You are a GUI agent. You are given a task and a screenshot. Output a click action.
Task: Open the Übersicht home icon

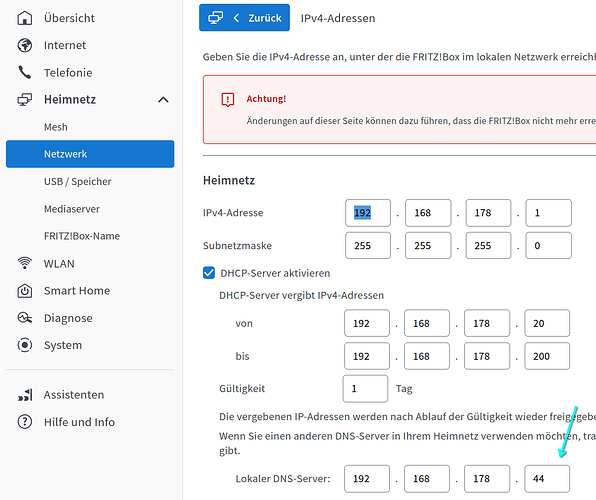(25, 18)
